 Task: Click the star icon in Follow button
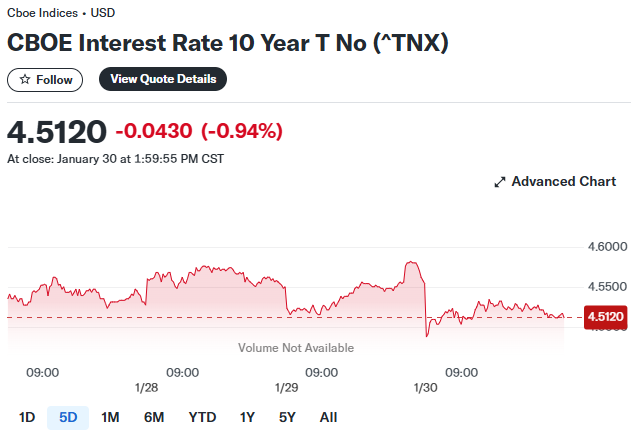click(25, 80)
